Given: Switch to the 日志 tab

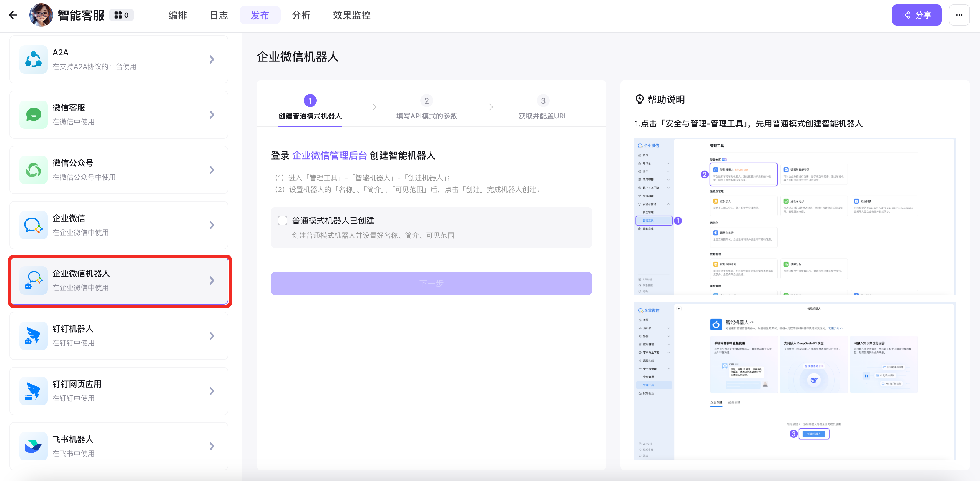Looking at the screenshot, I should coord(219,15).
